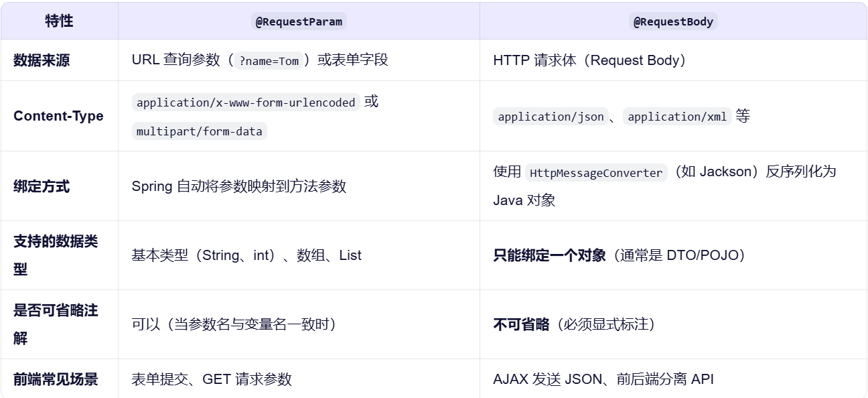Select the application/json code snippet

pos(551,117)
